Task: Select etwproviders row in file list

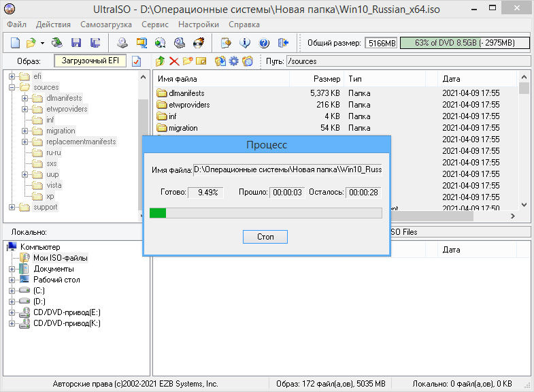Action: 335,105
